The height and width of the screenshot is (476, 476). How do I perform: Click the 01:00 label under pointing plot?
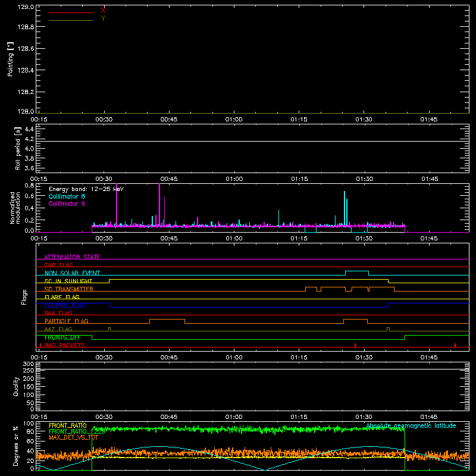(234, 120)
